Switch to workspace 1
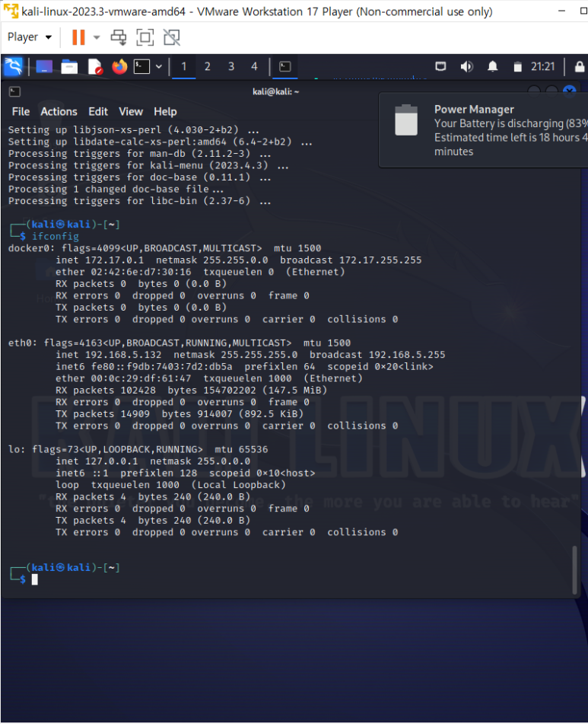The width and height of the screenshot is (588, 724). 183,66
